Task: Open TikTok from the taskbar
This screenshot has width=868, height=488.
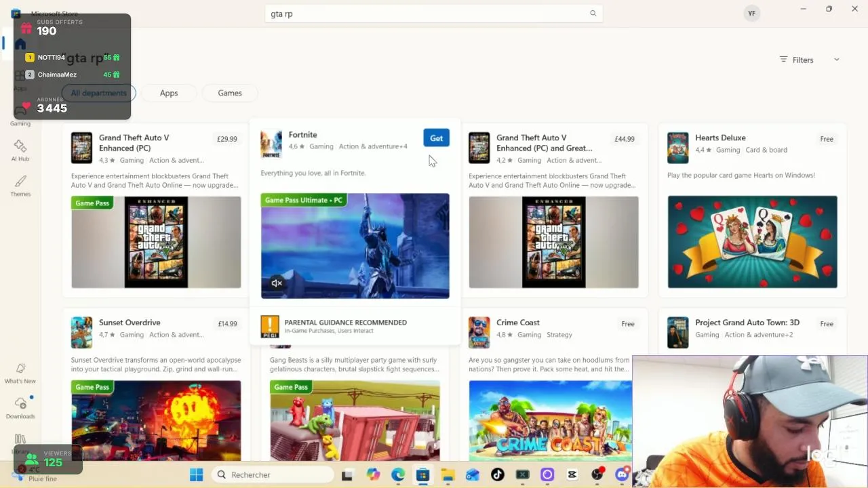Action: (498, 475)
